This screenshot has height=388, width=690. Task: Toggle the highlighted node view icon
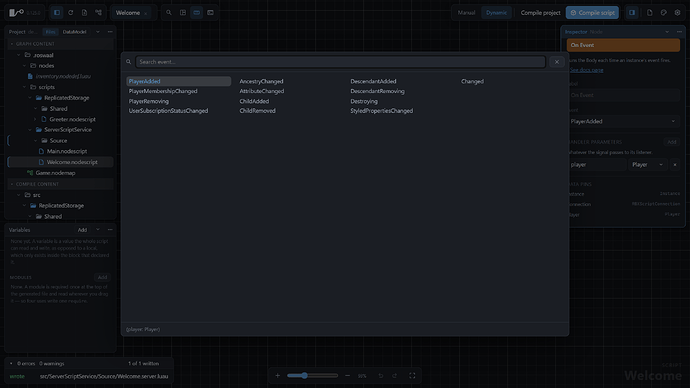[197, 13]
